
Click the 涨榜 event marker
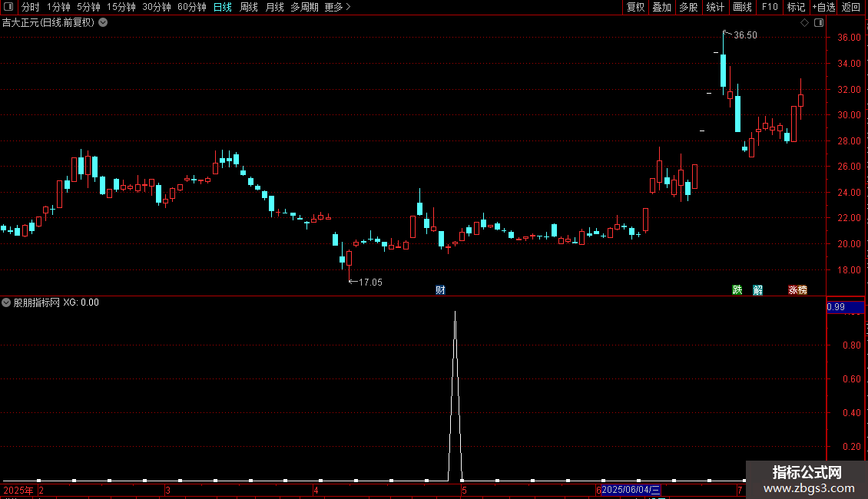(797, 290)
